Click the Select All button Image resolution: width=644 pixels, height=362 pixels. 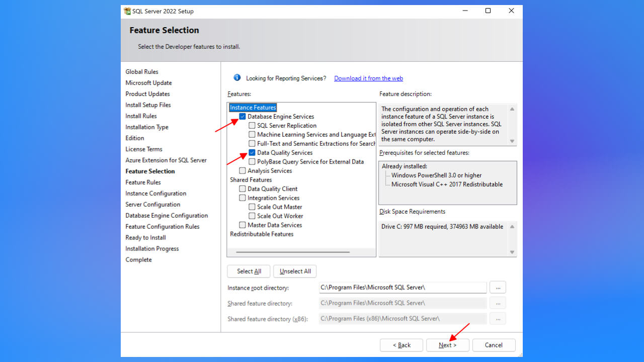249,271
